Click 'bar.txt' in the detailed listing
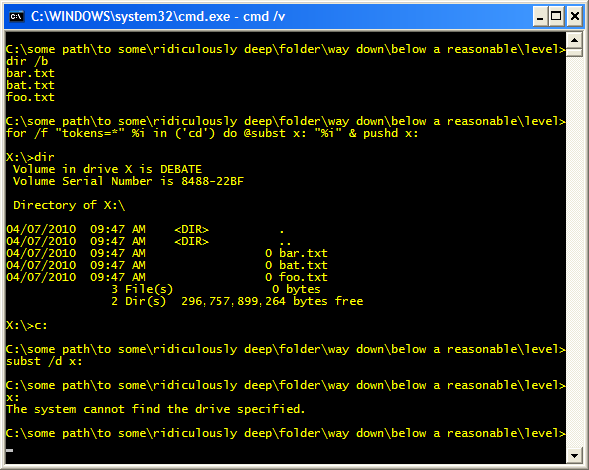 coord(303,253)
